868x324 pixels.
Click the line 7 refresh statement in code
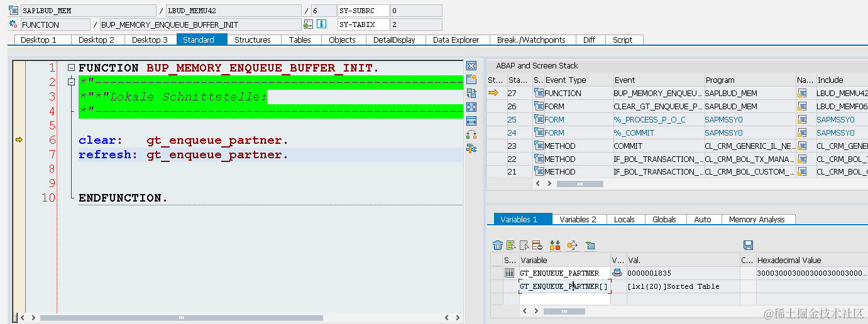click(x=184, y=154)
